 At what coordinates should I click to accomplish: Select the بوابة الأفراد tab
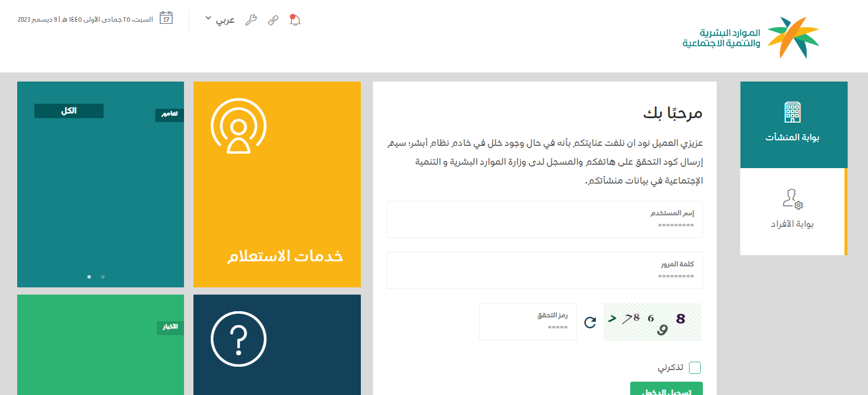(793, 212)
